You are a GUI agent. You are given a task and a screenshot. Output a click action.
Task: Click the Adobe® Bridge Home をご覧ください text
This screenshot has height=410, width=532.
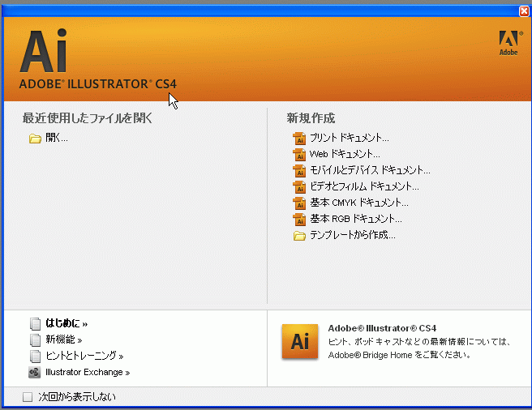click(399, 355)
